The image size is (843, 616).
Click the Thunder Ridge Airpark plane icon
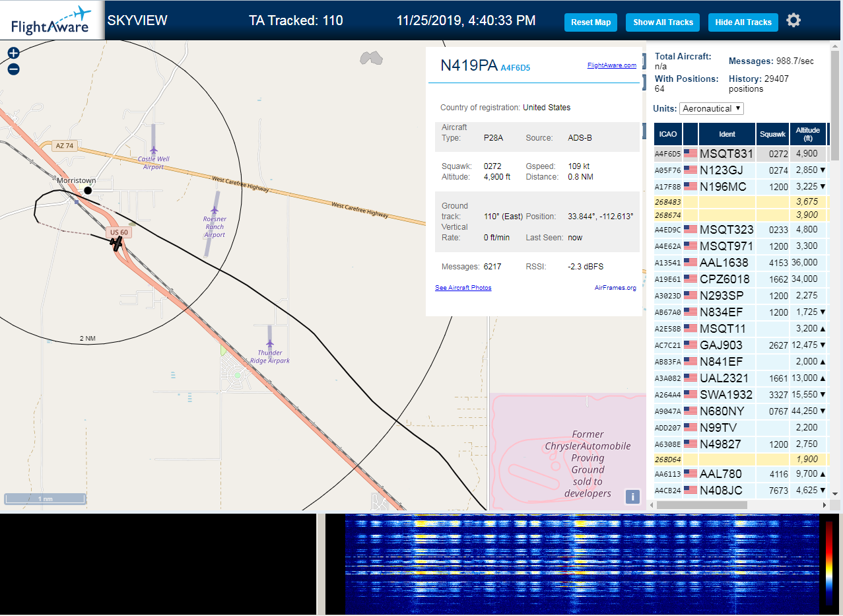pyautogui.click(x=269, y=343)
